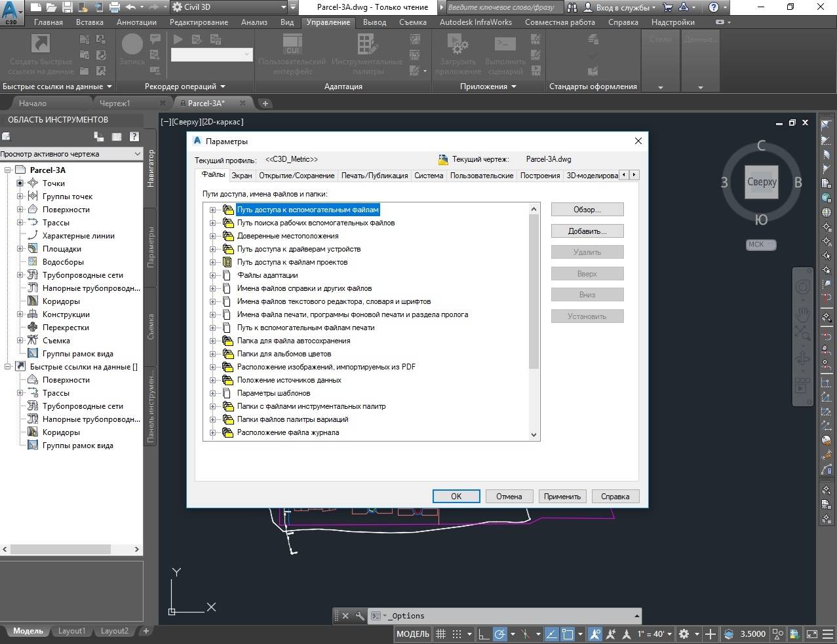Toggle the grid display in the status bar
The image size is (837, 644).
[x=441, y=634]
